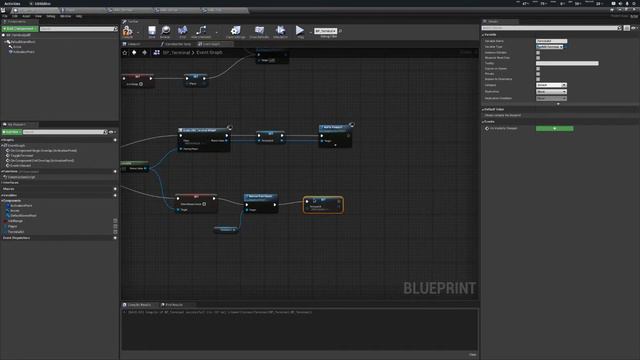Add a macro with Macros plus icon

[x=115, y=189]
